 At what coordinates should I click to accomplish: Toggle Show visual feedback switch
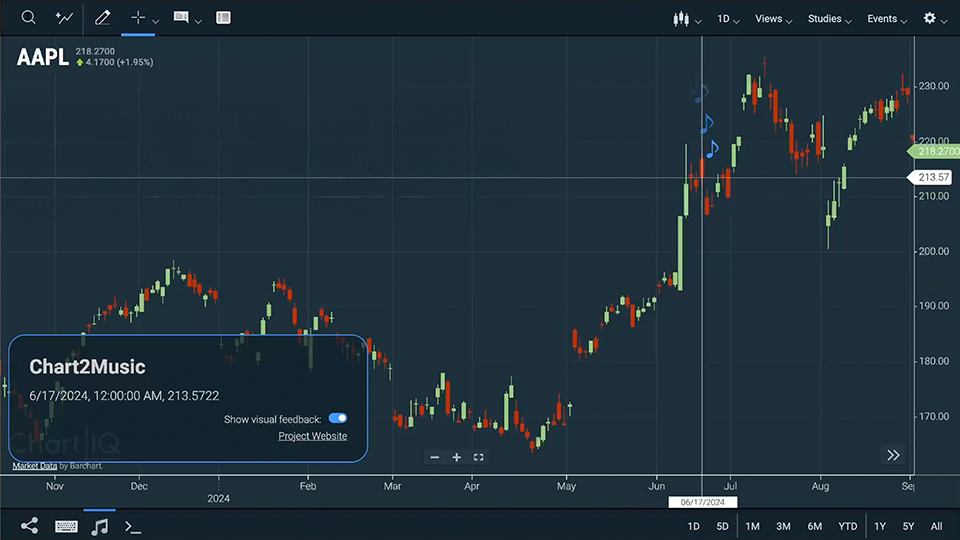(x=338, y=419)
